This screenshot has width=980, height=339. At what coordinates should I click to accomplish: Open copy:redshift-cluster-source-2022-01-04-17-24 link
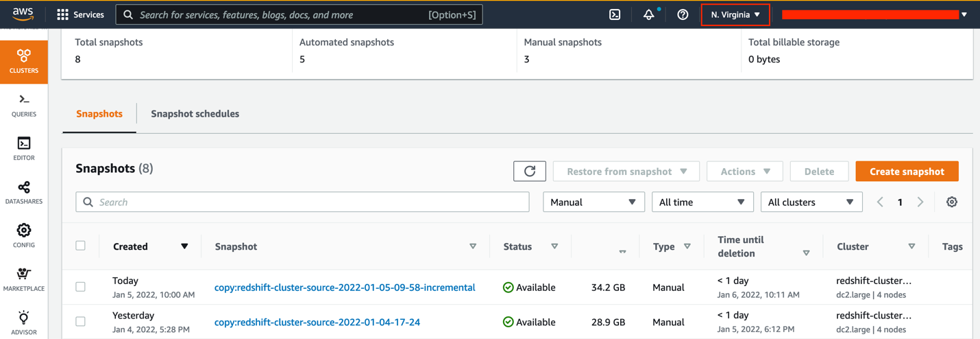pos(317,322)
